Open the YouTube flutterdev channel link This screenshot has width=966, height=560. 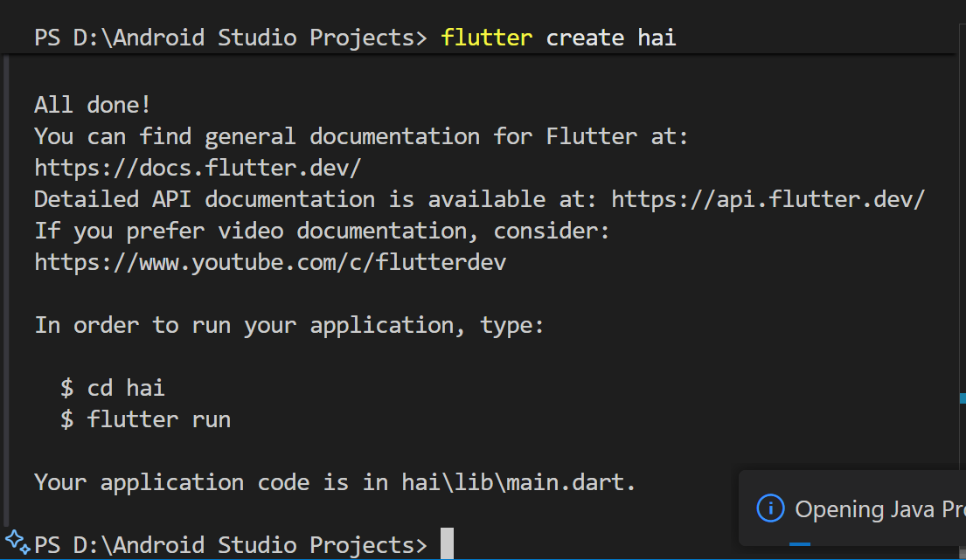[x=269, y=262]
